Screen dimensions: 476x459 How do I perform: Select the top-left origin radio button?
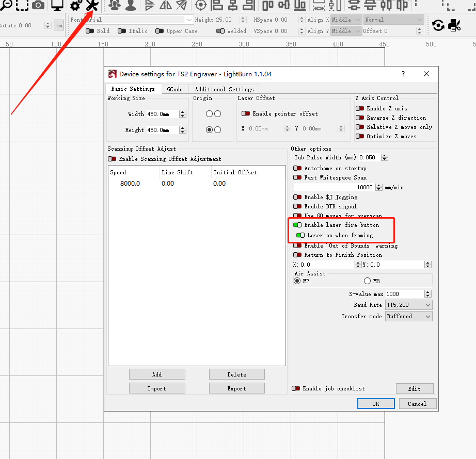209,113
